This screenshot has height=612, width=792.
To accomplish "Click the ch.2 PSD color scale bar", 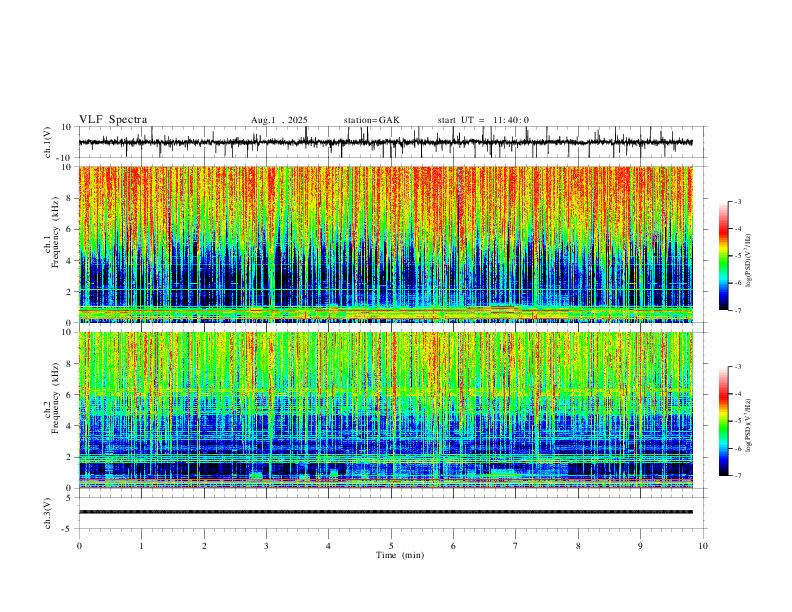I will [724, 421].
